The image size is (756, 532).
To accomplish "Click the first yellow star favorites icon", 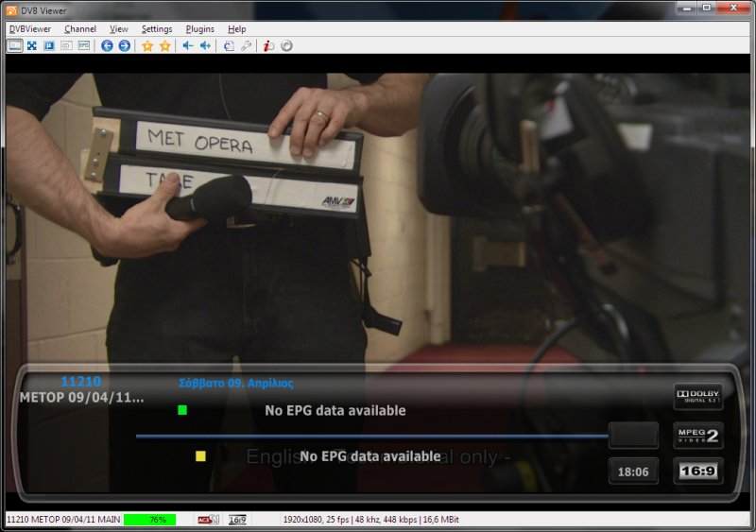I will pyautogui.click(x=147, y=45).
